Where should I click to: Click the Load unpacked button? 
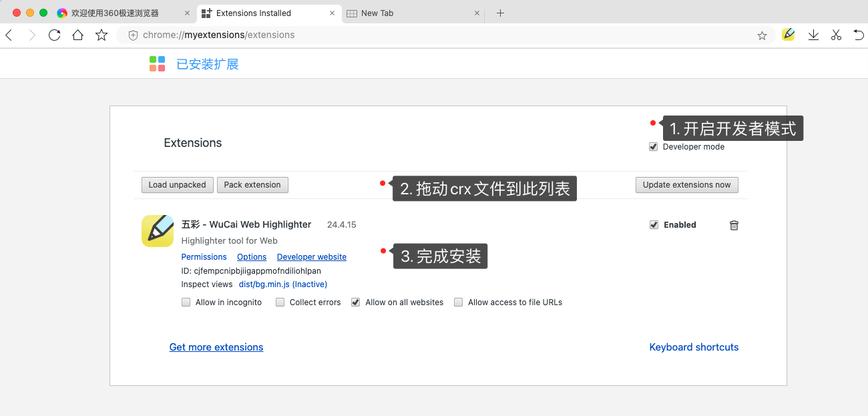point(178,185)
